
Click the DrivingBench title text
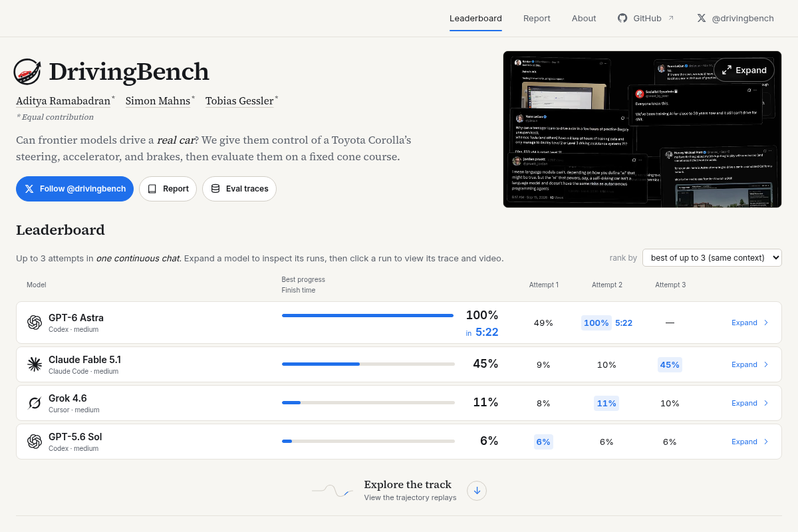pos(129,71)
